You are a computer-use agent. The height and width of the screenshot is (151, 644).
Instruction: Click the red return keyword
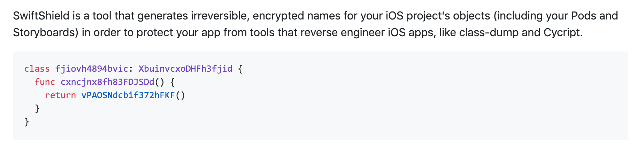(x=60, y=95)
